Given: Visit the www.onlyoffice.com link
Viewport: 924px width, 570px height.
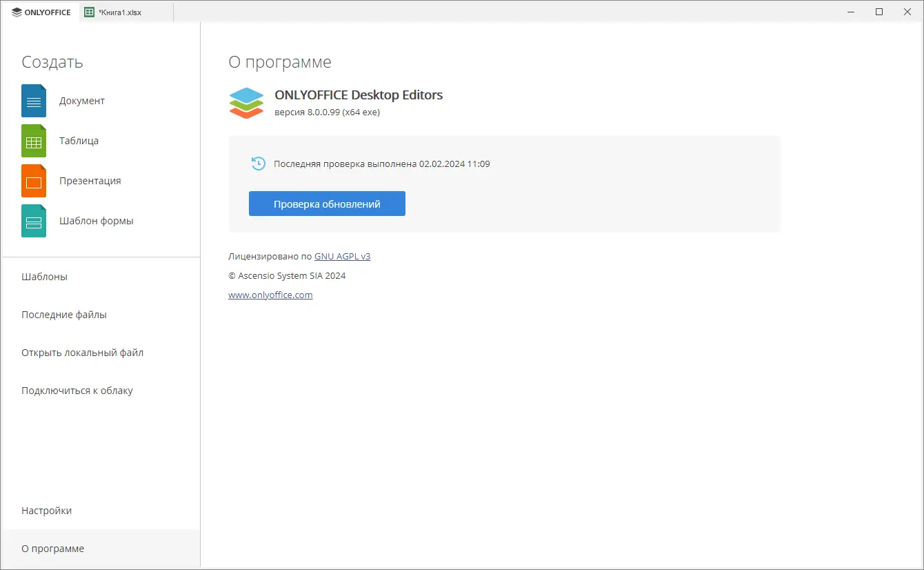Looking at the screenshot, I should tap(270, 295).
